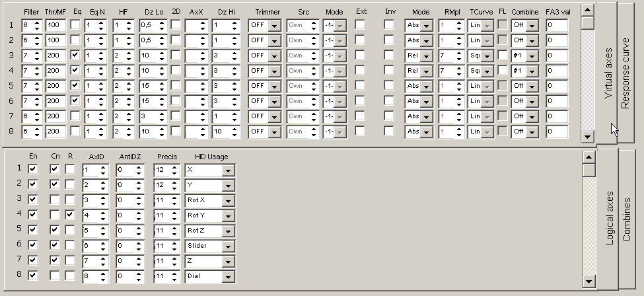Viewport: 644px width, 296px height.
Task: Enable Eq checkbox for virtual axis 1
Action: coord(75,24)
